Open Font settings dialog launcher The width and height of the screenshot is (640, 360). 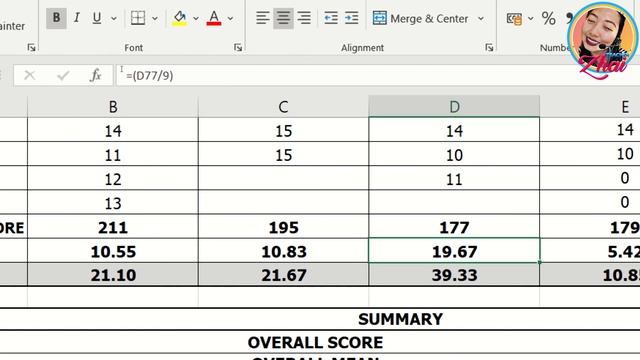coord(238,48)
